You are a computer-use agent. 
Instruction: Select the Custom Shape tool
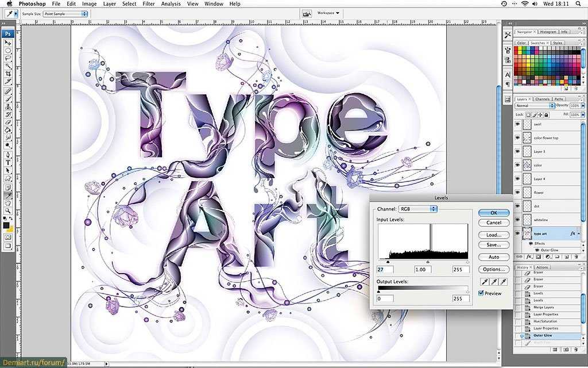pyautogui.click(x=8, y=178)
